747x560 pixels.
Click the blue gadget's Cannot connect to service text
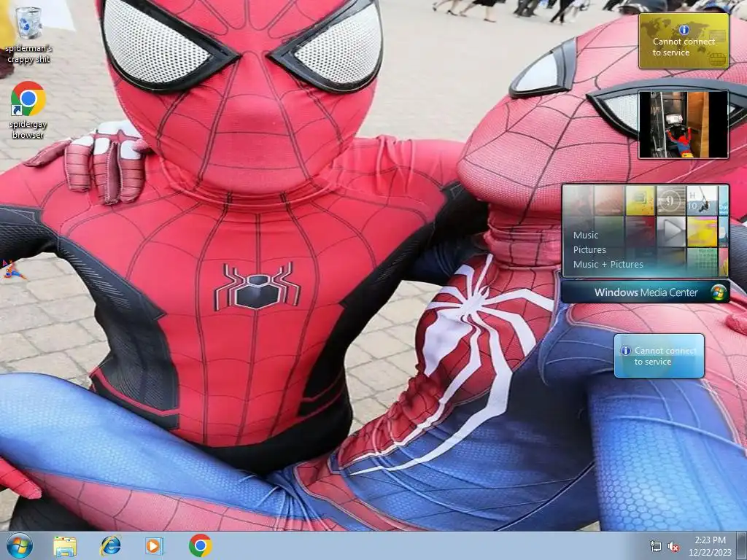click(x=665, y=356)
